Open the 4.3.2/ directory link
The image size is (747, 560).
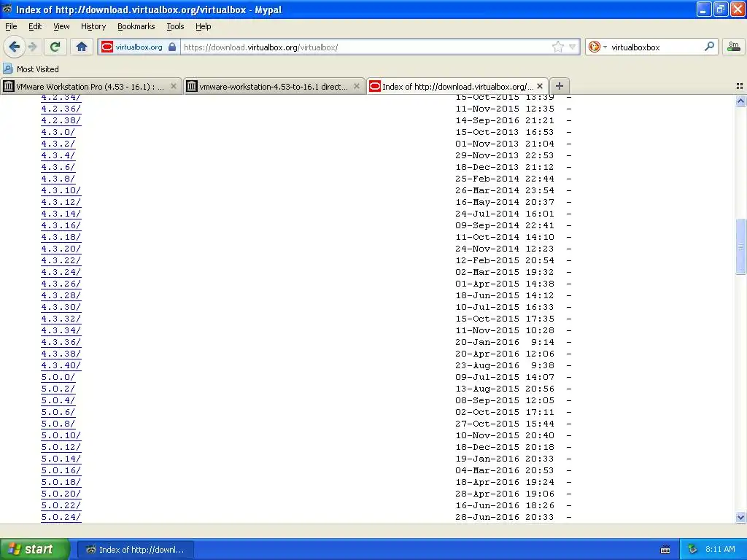[58, 144]
